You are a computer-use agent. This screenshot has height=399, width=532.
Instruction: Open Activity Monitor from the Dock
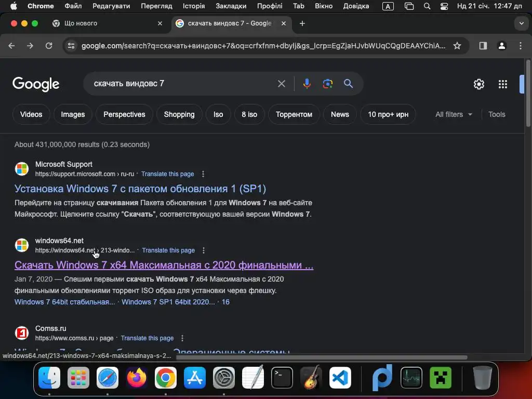tap(411, 378)
